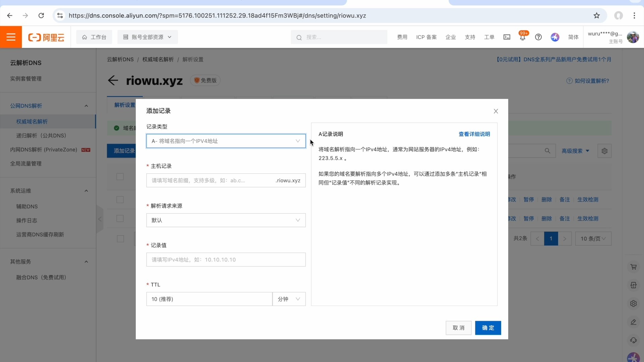Open 查看详细说明 link
This screenshot has width=644, height=362.
tap(474, 134)
